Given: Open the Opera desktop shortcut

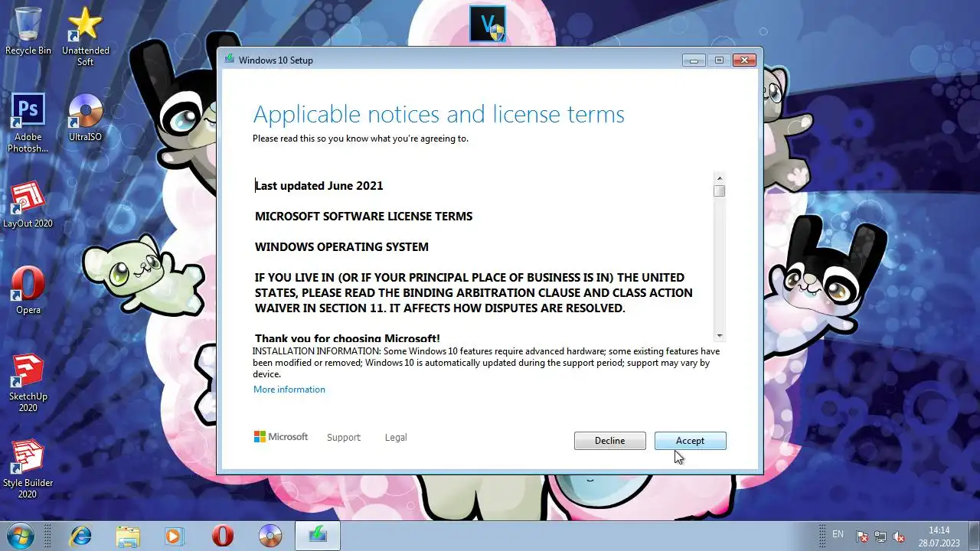Looking at the screenshot, I should 28,291.
